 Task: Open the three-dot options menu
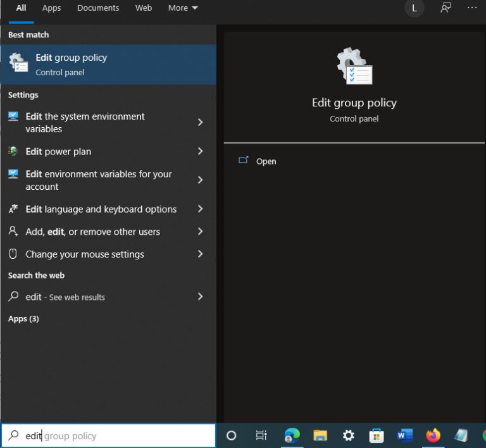tap(472, 8)
